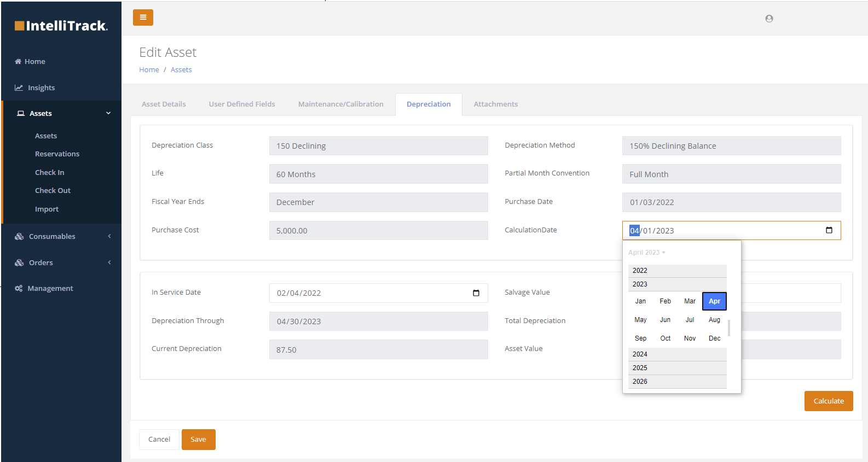Click the Fiscal Year Ends December field
The height and width of the screenshot is (462, 868).
click(x=378, y=202)
